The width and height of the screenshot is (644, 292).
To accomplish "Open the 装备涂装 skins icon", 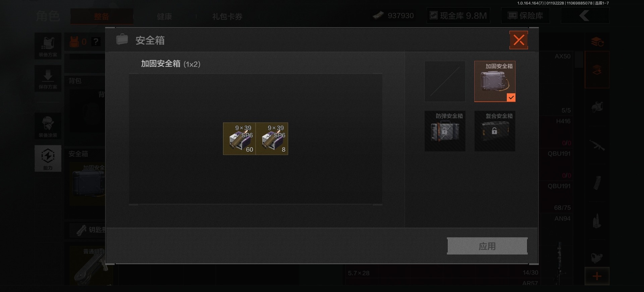I will (x=48, y=126).
